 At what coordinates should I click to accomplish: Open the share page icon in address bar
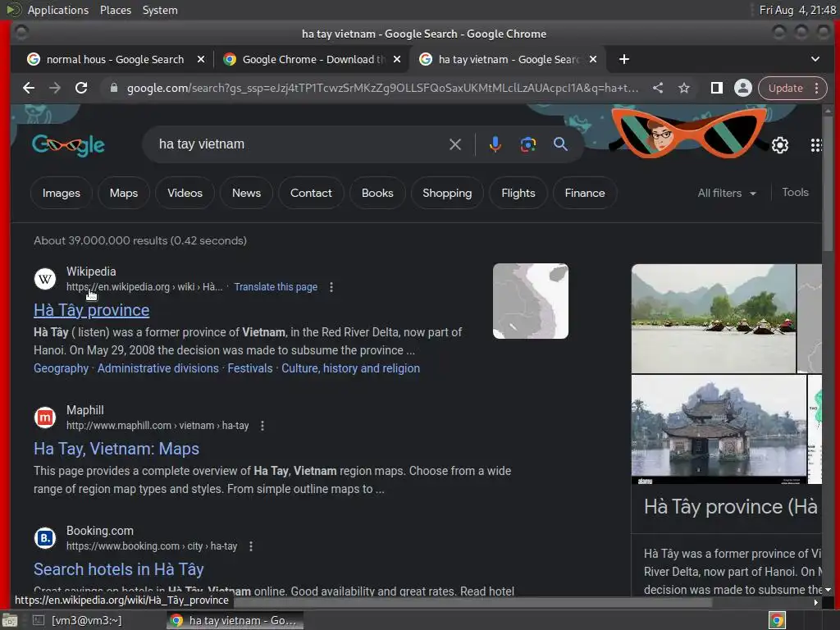pyautogui.click(x=658, y=88)
